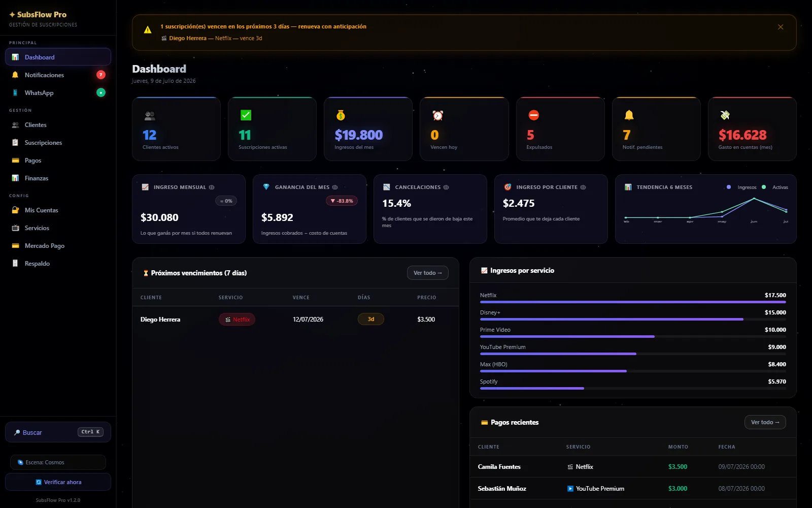The width and height of the screenshot is (812, 508).
Task: Click the Servicios TV icon in sidebar
Action: 15,228
